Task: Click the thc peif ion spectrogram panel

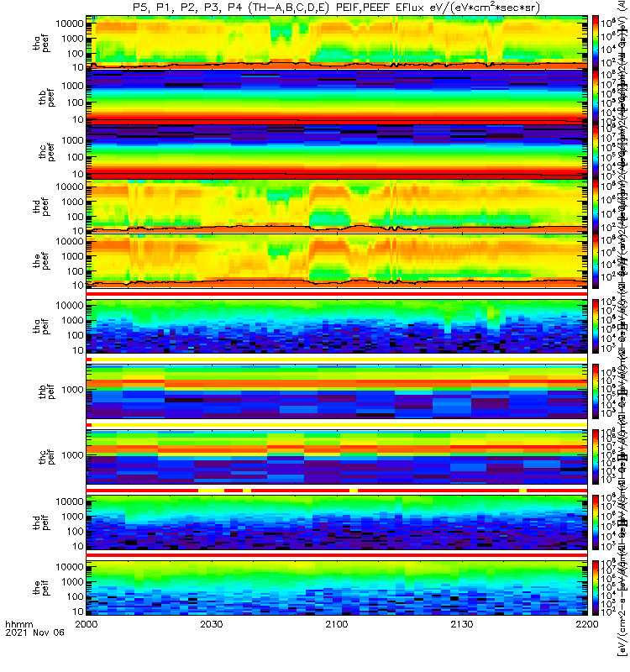Action: (337, 457)
